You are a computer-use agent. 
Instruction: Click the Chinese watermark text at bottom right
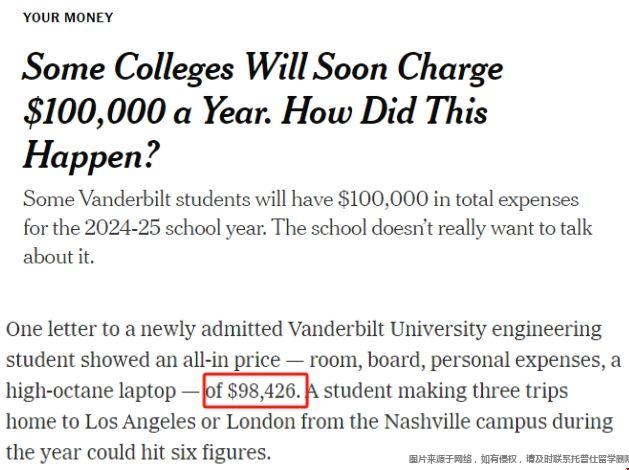(x=519, y=459)
